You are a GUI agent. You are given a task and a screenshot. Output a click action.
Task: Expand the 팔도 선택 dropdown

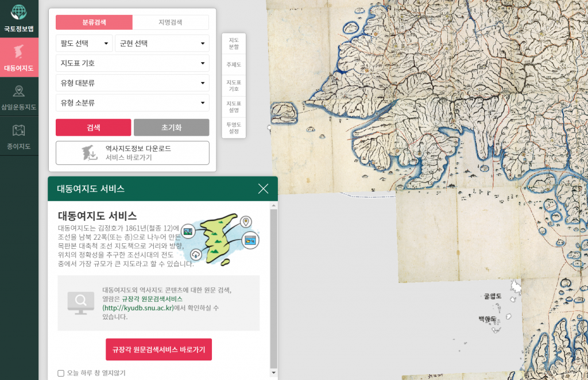coord(84,43)
